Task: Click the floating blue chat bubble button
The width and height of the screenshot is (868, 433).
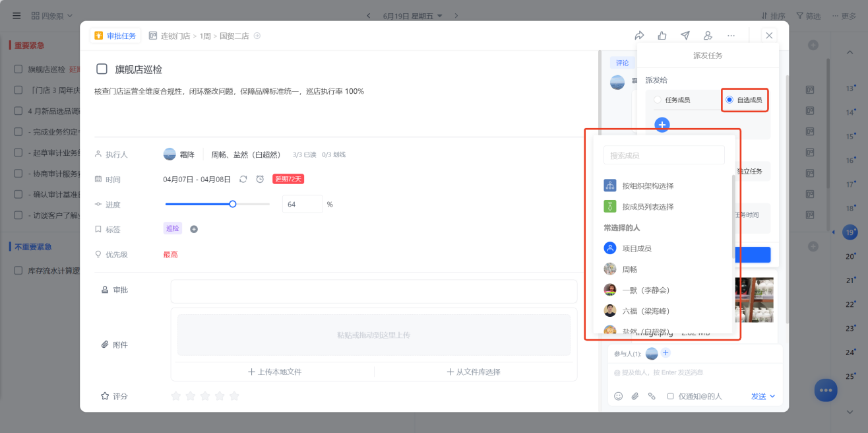Action: [826, 390]
